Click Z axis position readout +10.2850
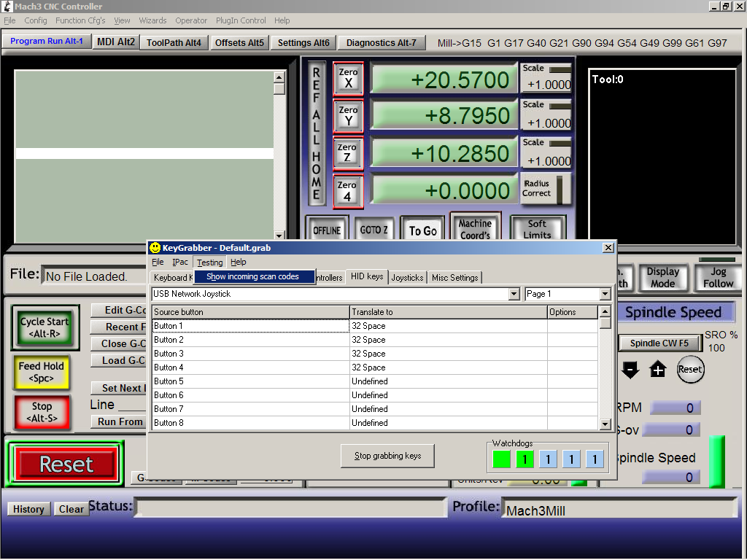 click(x=444, y=153)
